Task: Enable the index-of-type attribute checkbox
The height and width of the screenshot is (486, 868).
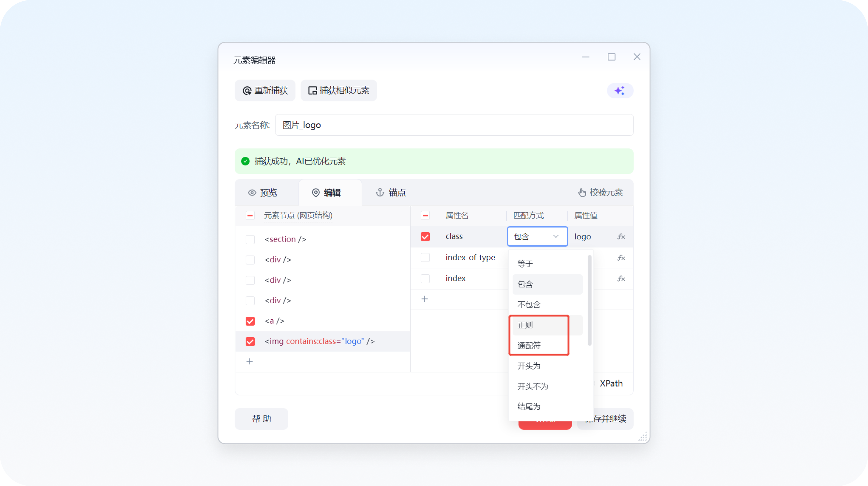Action: coord(425,257)
